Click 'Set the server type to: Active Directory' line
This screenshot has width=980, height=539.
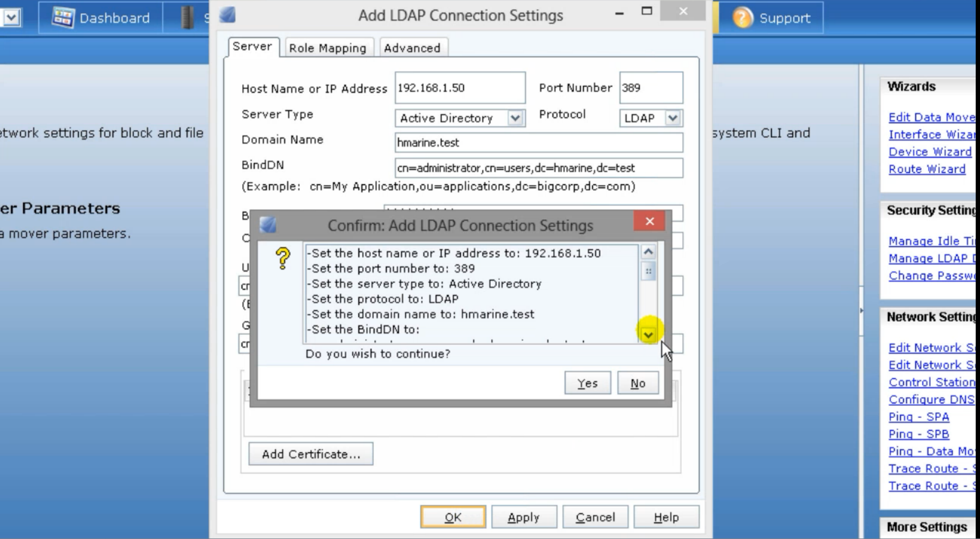424,284
